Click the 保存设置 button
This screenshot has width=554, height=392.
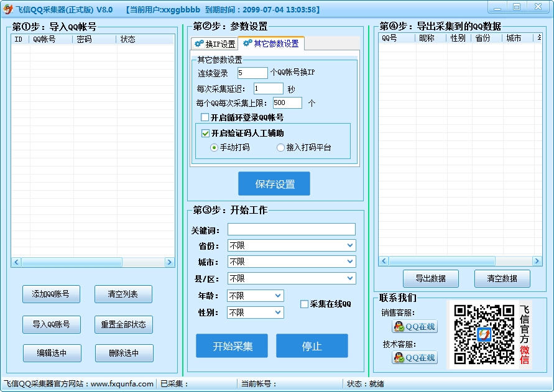274,184
